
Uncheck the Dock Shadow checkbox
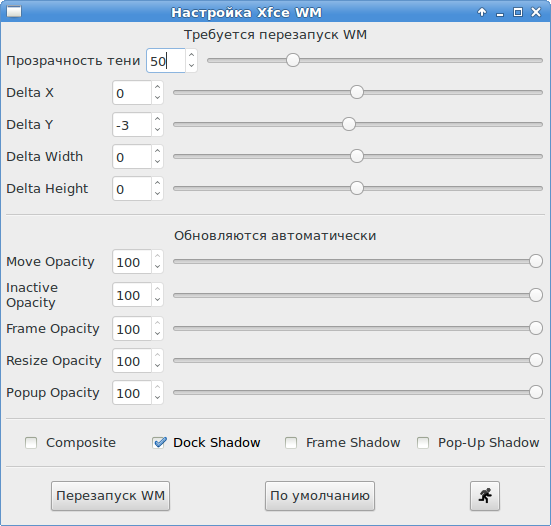tap(159, 443)
